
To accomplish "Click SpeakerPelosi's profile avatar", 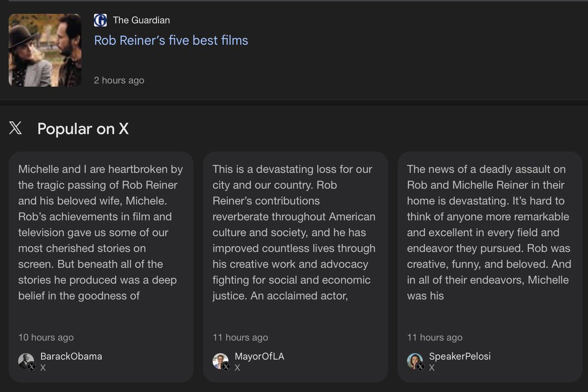I will [415, 361].
